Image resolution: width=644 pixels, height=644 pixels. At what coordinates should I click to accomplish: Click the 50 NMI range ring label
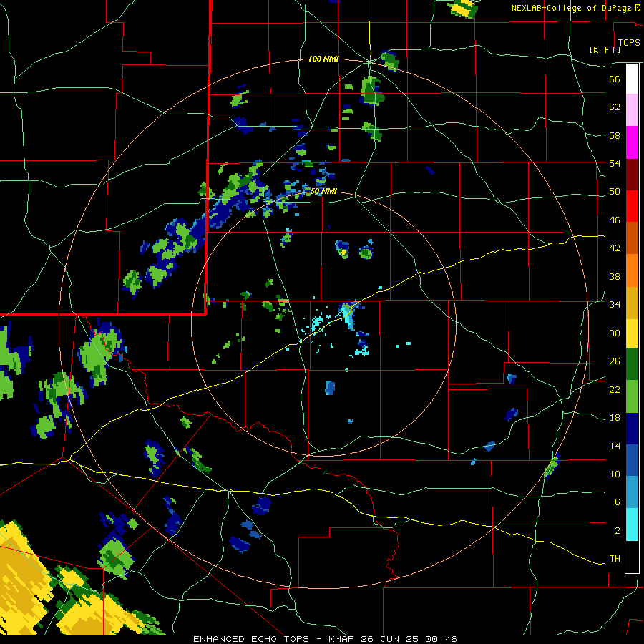(x=323, y=191)
